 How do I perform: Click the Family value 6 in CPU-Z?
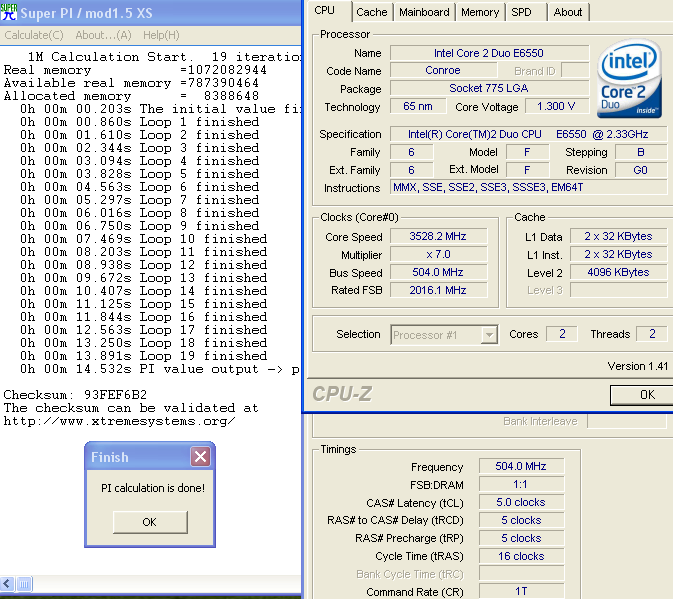[x=411, y=152]
